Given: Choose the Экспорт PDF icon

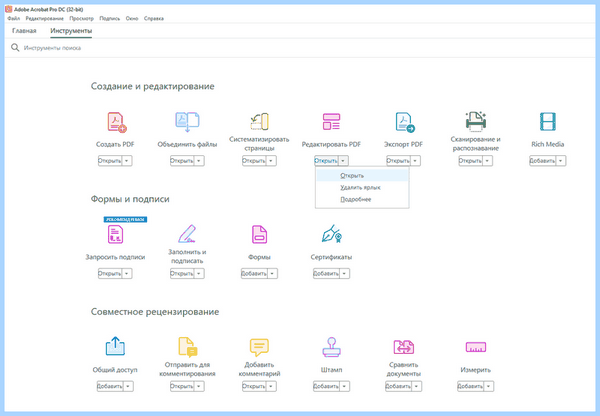Looking at the screenshot, I should 405,122.
